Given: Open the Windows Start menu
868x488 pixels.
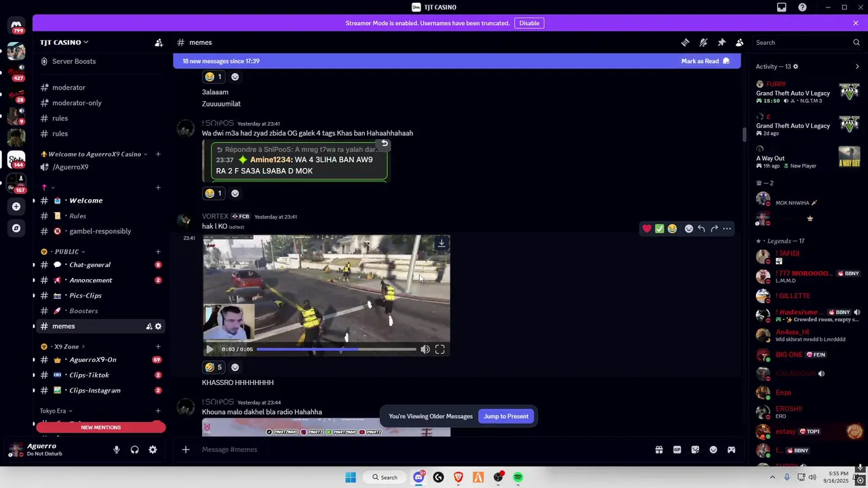Looking at the screenshot, I should pyautogui.click(x=351, y=477).
